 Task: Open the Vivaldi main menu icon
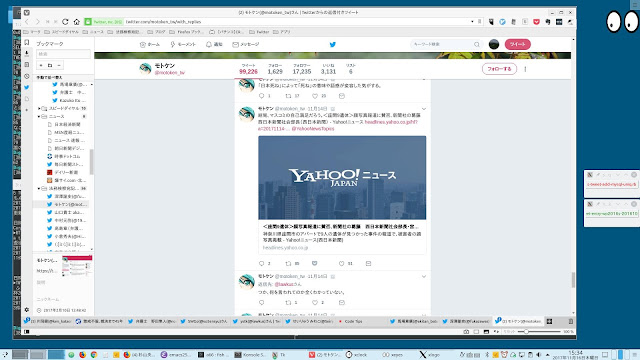[x=27, y=13]
